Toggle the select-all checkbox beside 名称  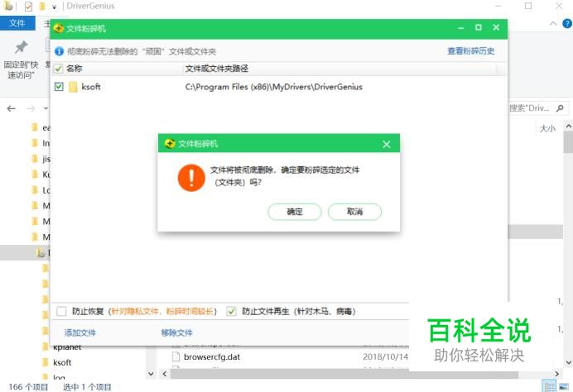pos(58,69)
